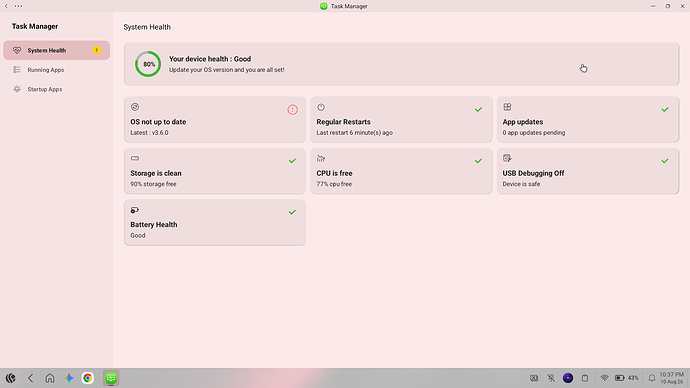
Task: Click the taskbar back arrow
Action: [x=30, y=378]
